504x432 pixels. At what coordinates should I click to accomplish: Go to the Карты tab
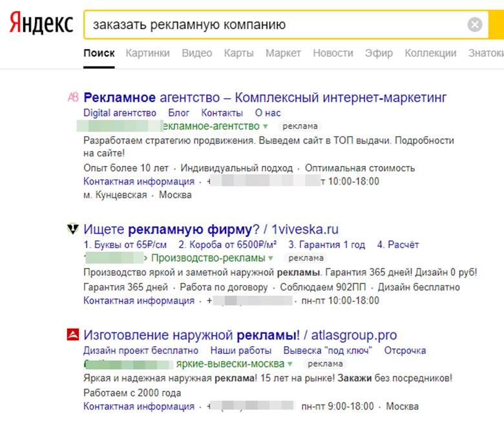tap(238, 53)
